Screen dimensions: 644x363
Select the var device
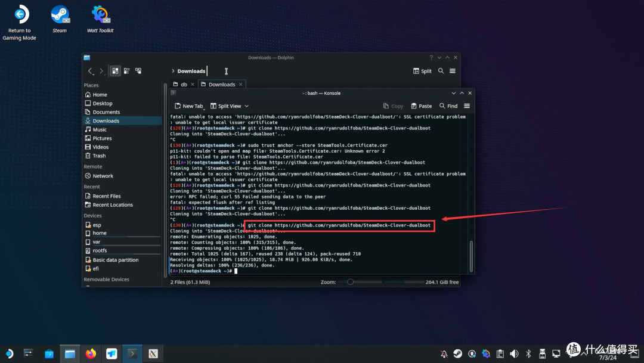97,242
